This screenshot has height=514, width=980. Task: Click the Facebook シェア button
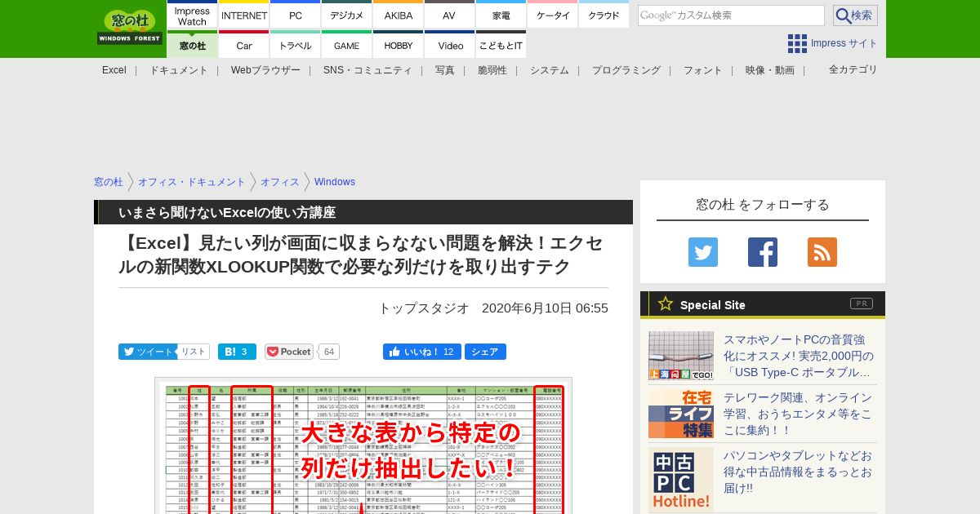click(x=485, y=352)
